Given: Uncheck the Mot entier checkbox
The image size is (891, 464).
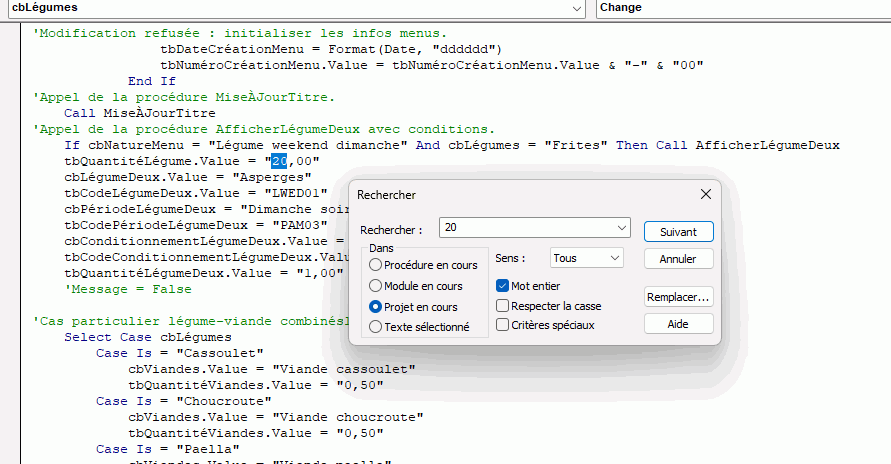Looking at the screenshot, I should point(503,286).
